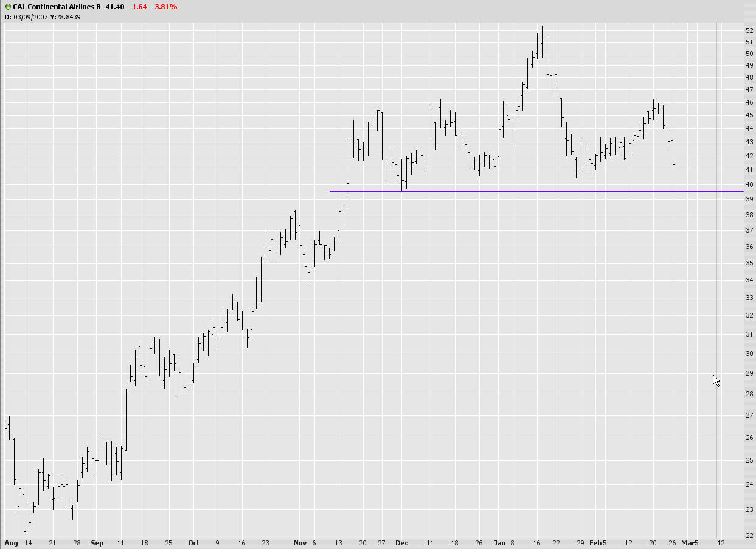Image resolution: width=756 pixels, height=549 pixels.
Task: Click the 35 price axis label
Action: pyautogui.click(x=749, y=264)
